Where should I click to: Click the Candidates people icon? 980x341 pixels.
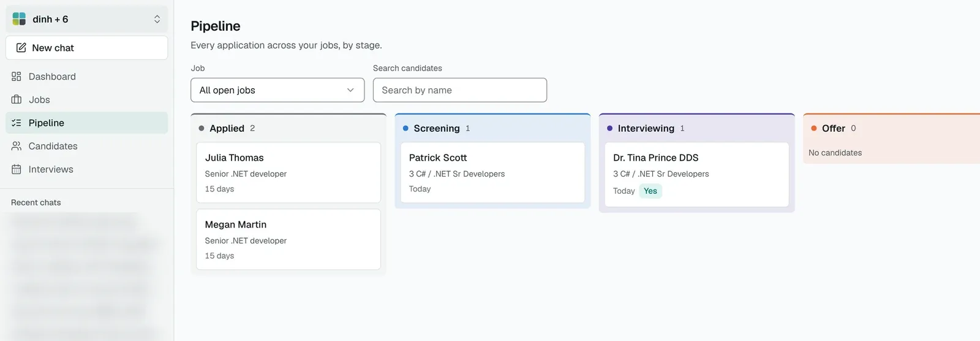click(17, 146)
